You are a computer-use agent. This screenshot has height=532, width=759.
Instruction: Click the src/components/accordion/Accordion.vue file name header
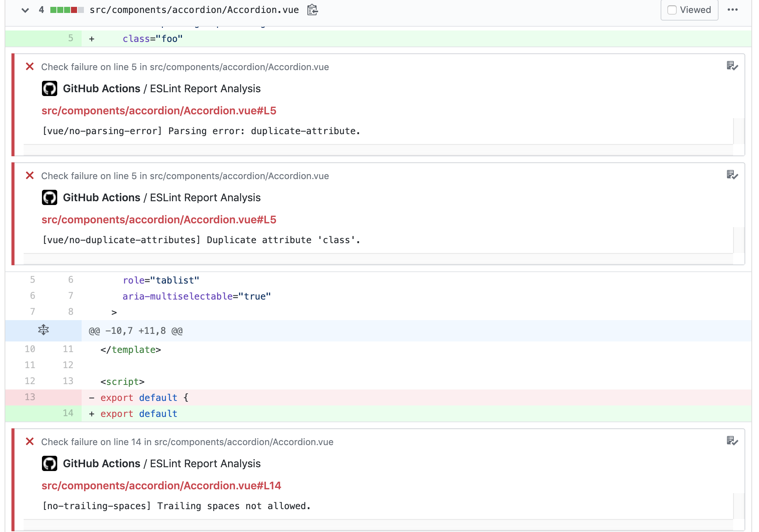tap(194, 10)
